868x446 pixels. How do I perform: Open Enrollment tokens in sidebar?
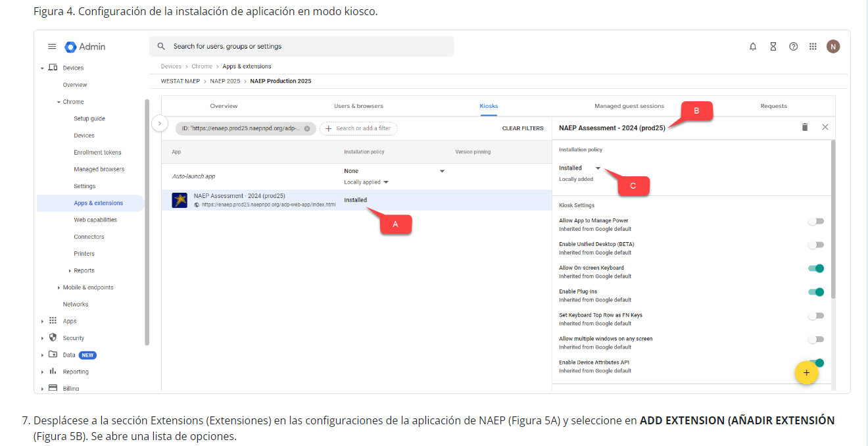pos(96,153)
